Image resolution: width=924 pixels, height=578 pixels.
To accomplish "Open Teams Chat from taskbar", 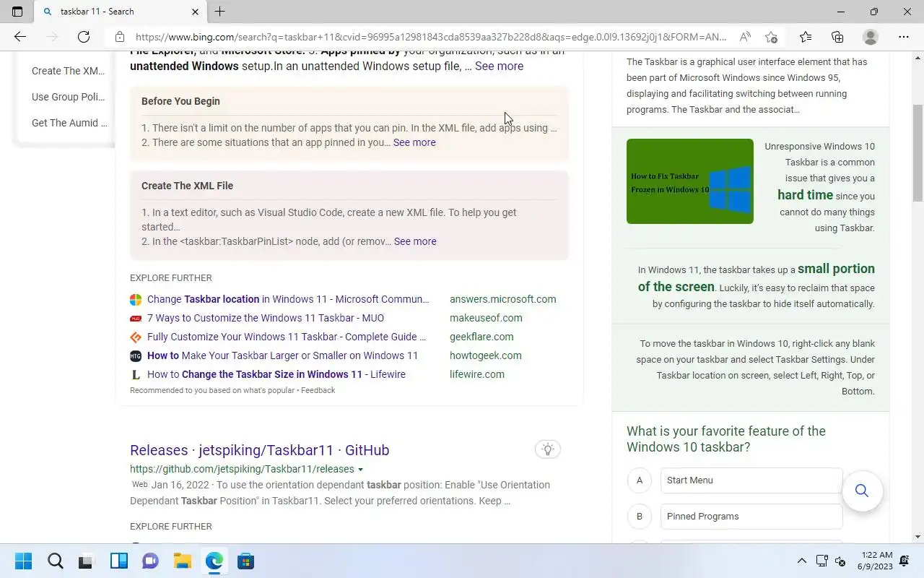I will 150,561.
